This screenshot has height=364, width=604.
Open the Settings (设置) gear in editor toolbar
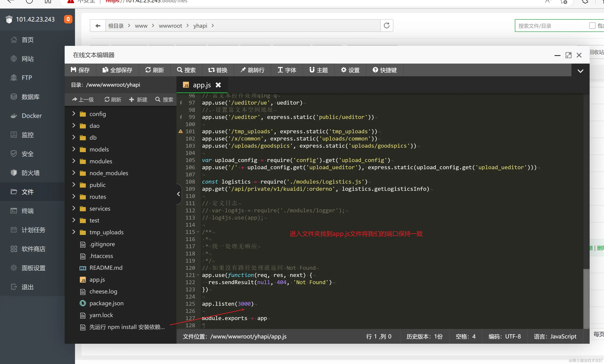[x=350, y=70]
